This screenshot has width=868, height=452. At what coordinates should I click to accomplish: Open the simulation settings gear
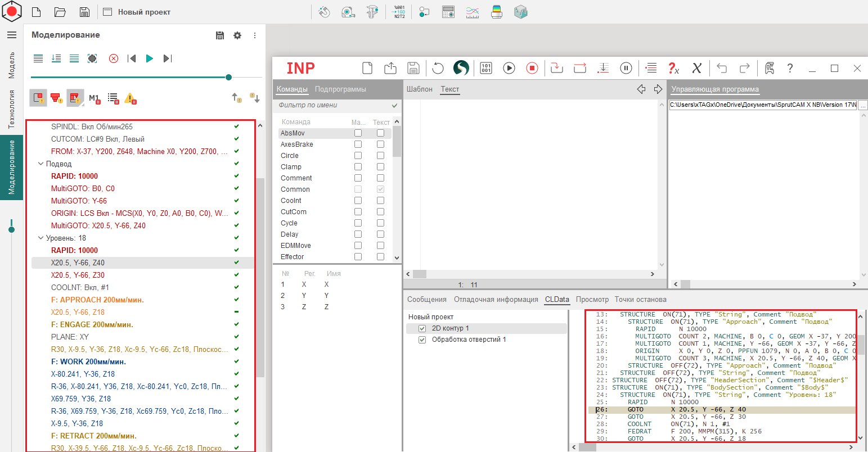[x=237, y=35]
